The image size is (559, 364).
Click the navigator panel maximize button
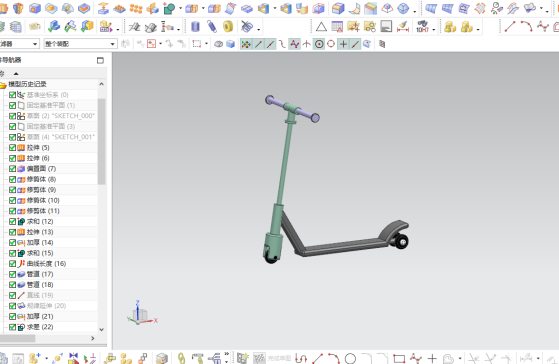tap(101, 60)
